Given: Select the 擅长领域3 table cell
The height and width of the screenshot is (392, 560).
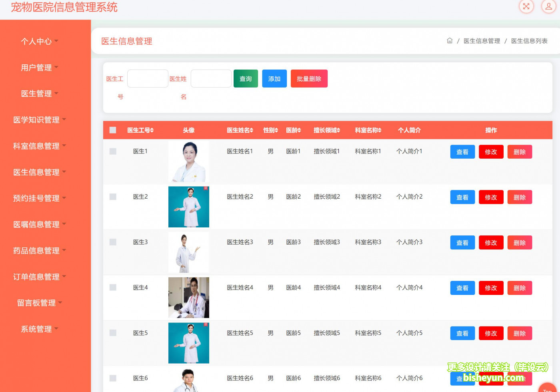Looking at the screenshot, I should point(327,242).
